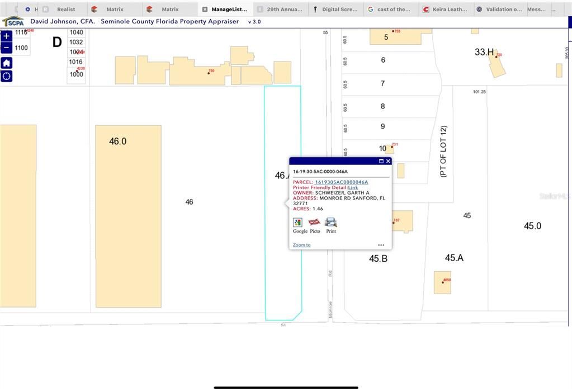572x392 pixels.
Task: Open the ManageList browser tab
Action: pos(226,9)
